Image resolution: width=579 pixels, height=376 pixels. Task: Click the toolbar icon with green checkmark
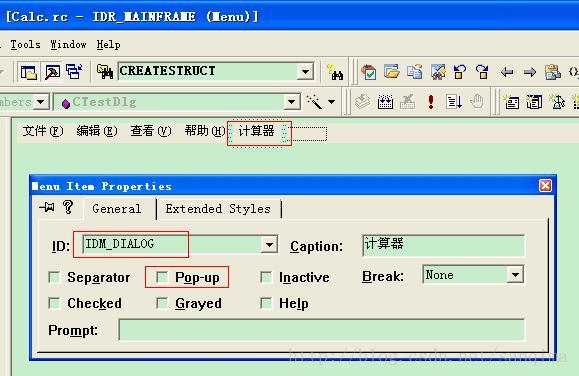(x=369, y=72)
